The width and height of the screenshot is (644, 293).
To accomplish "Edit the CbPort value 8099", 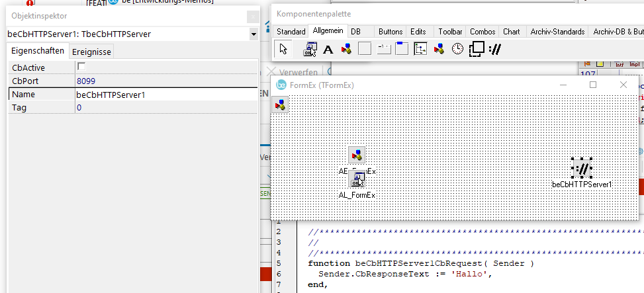I will coord(165,81).
